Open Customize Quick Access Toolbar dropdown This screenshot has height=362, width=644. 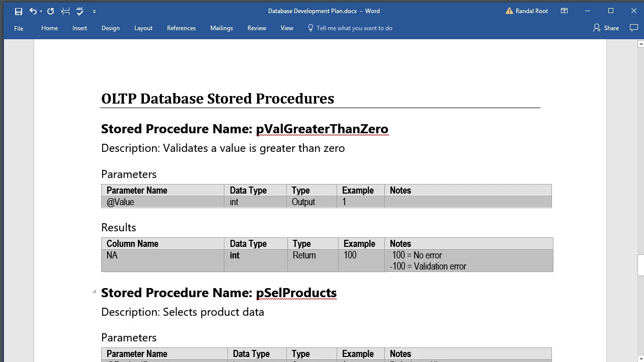click(x=94, y=11)
